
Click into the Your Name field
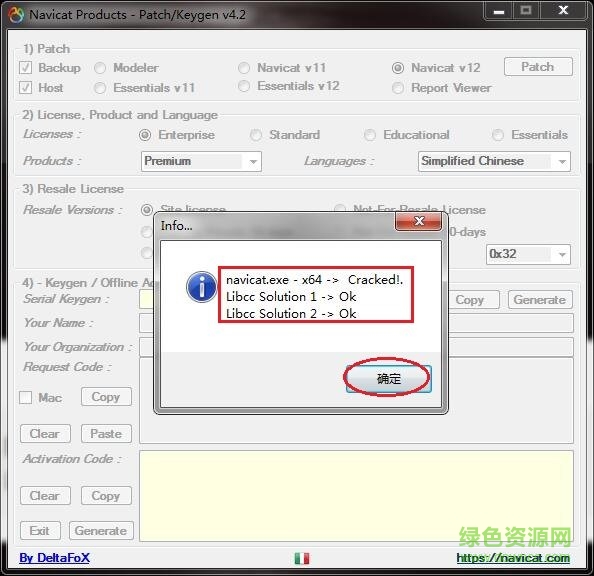pos(356,323)
